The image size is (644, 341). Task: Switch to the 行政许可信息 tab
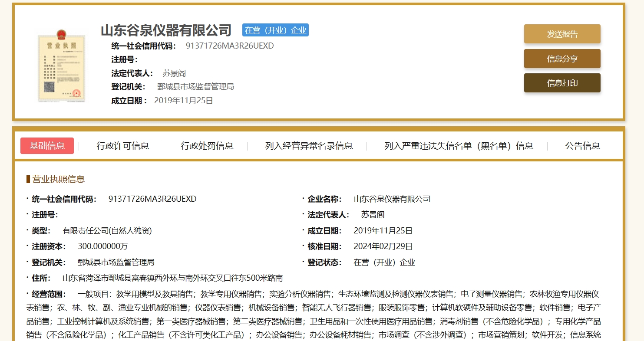[122, 146]
